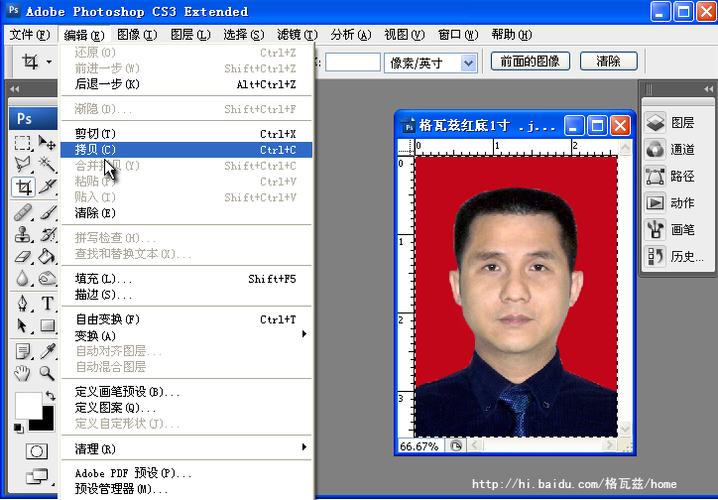Expand the 清理(R) submenu

click(186, 449)
